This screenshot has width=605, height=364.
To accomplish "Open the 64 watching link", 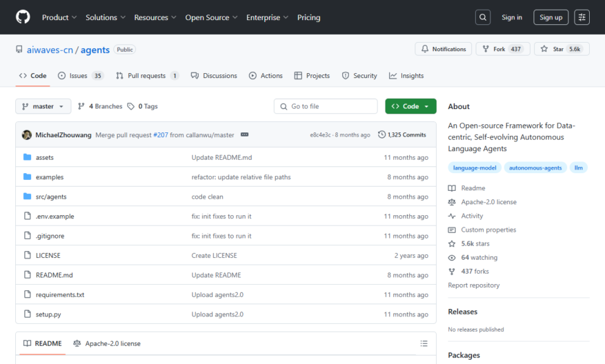I will click(x=479, y=258).
